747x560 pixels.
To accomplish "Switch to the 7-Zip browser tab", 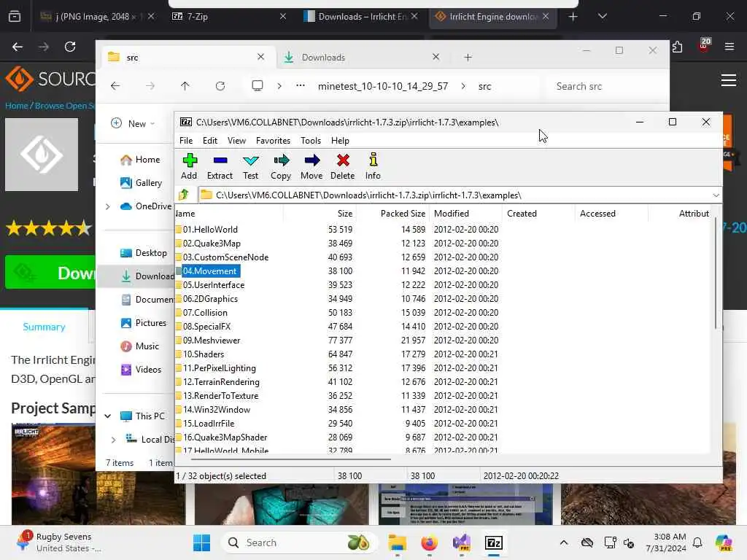I will (228, 17).
